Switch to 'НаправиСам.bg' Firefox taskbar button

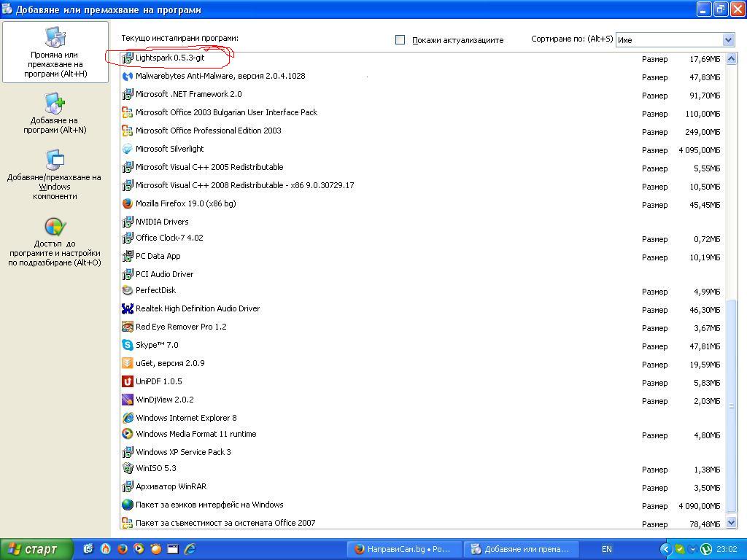pos(404,549)
